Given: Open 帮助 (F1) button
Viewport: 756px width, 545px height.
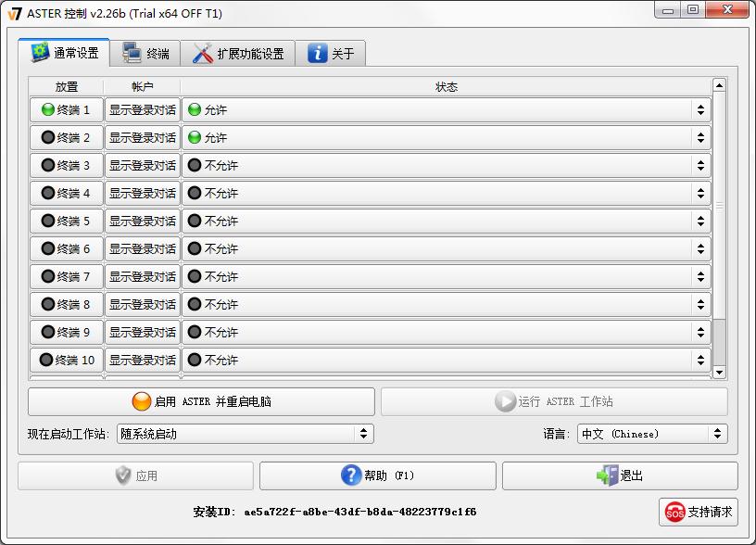Looking at the screenshot, I should [x=377, y=475].
